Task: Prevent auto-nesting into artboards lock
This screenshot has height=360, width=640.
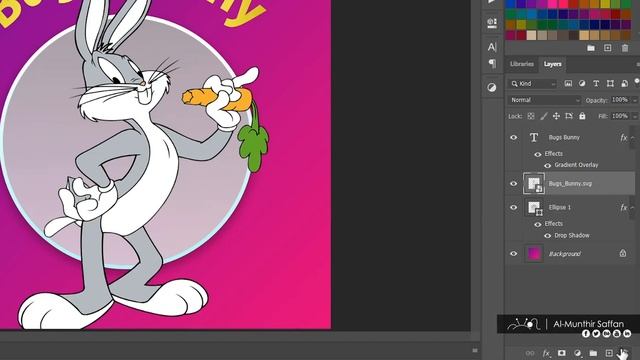Action: pyautogui.click(x=569, y=116)
